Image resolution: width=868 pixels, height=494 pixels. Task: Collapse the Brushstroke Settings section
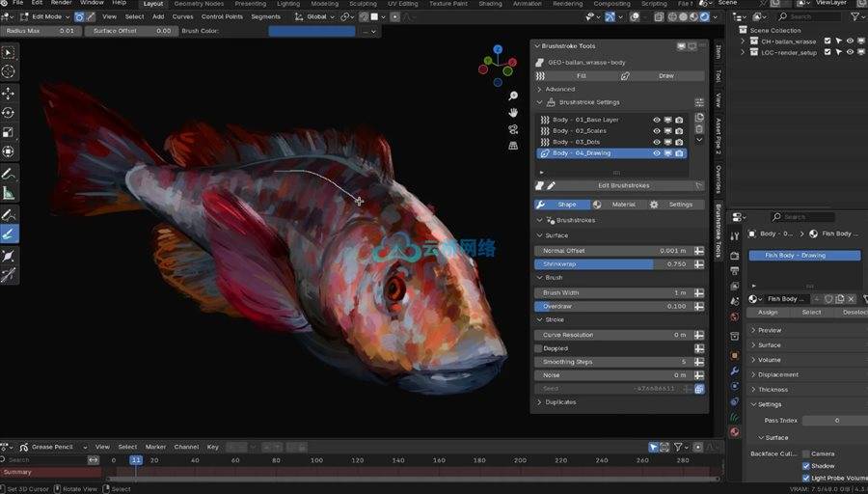(540, 102)
